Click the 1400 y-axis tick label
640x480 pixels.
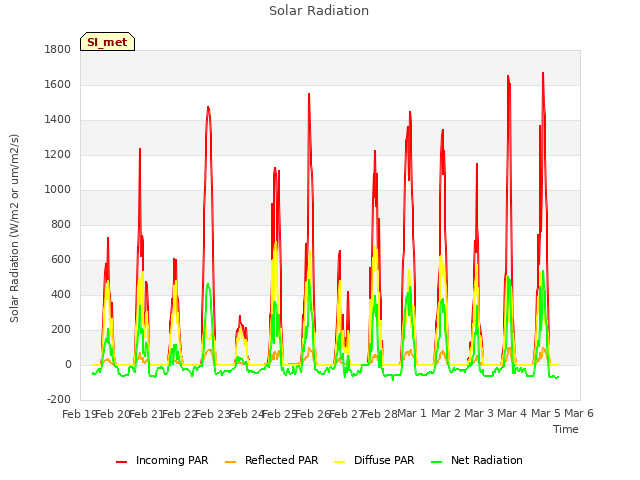point(58,120)
